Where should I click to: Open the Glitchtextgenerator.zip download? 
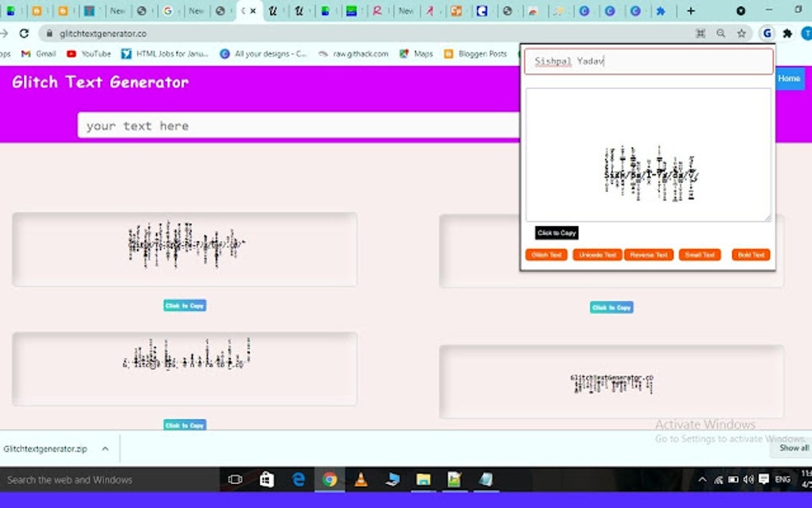[45, 449]
